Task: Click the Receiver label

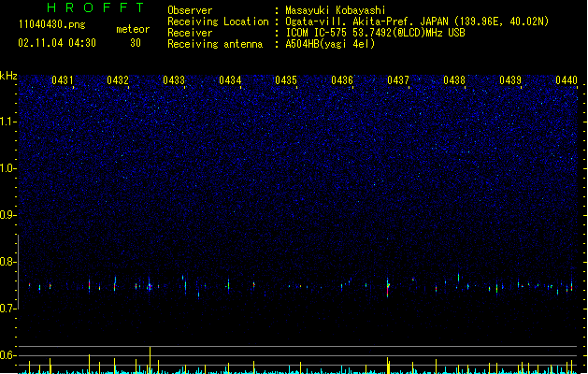Action: tap(190, 33)
